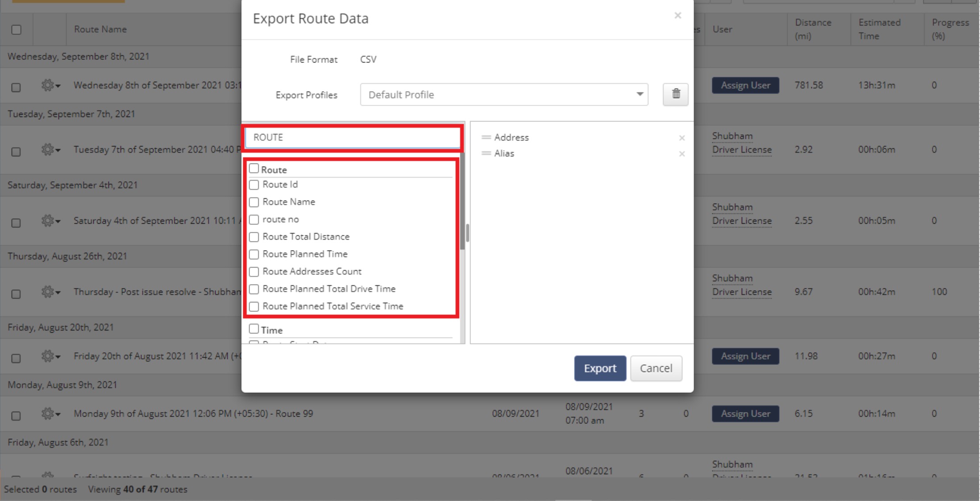
Task: Tick Route Total Distance checkbox
Action: tap(254, 237)
